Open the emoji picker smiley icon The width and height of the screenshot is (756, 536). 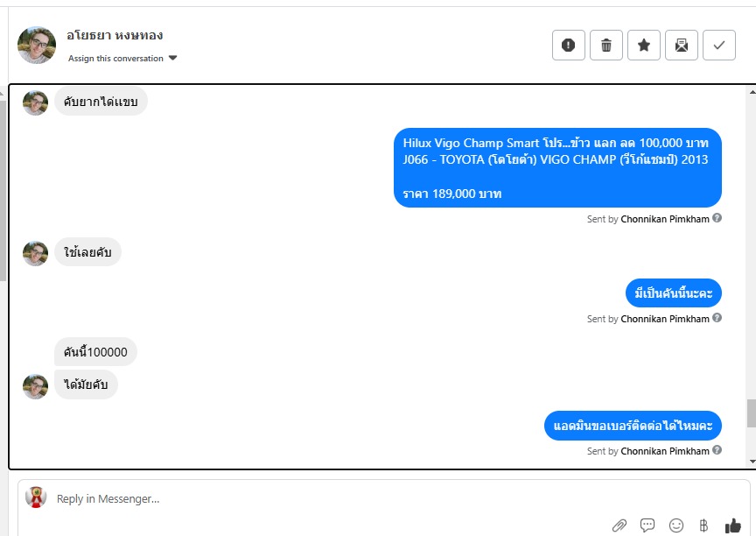[676, 525]
